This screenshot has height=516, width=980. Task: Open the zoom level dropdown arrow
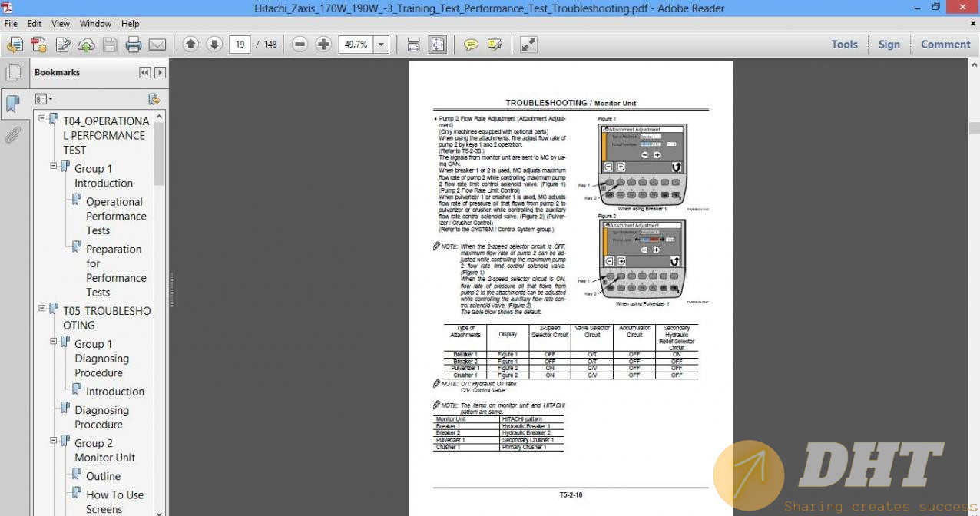point(381,45)
